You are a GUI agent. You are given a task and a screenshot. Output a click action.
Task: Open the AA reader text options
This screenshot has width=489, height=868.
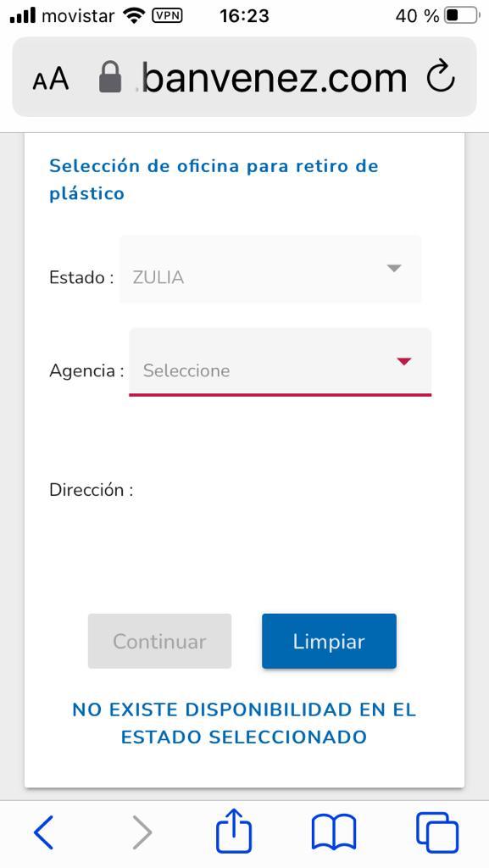51,78
